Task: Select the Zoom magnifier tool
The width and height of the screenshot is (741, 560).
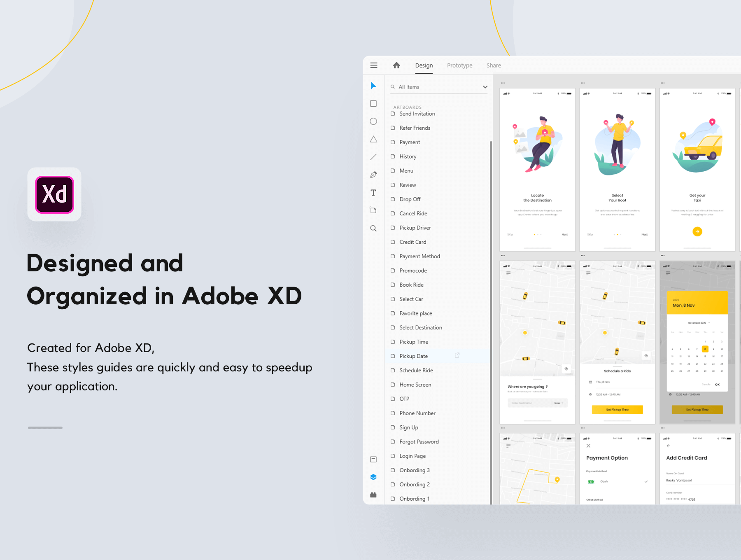Action: tap(373, 228)
